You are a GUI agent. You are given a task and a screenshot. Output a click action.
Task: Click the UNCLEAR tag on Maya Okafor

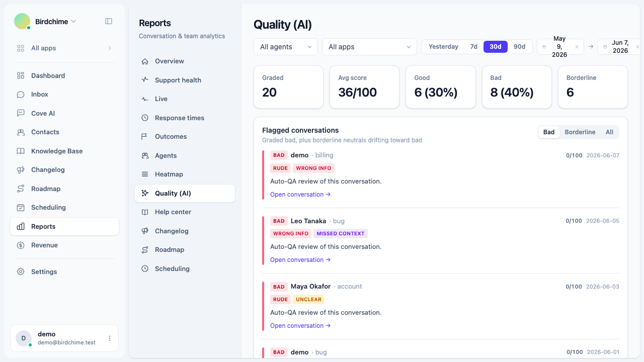click(x=308, y=299)
